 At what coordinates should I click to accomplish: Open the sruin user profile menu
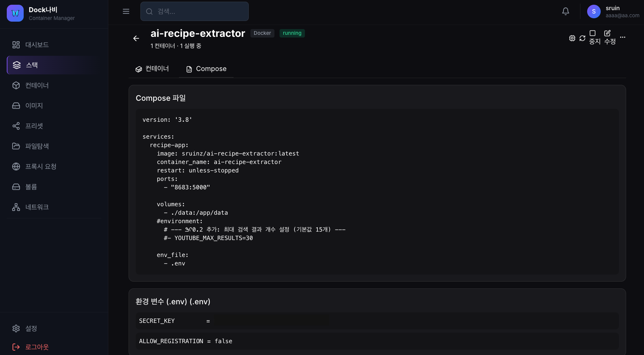coord(613,11)
